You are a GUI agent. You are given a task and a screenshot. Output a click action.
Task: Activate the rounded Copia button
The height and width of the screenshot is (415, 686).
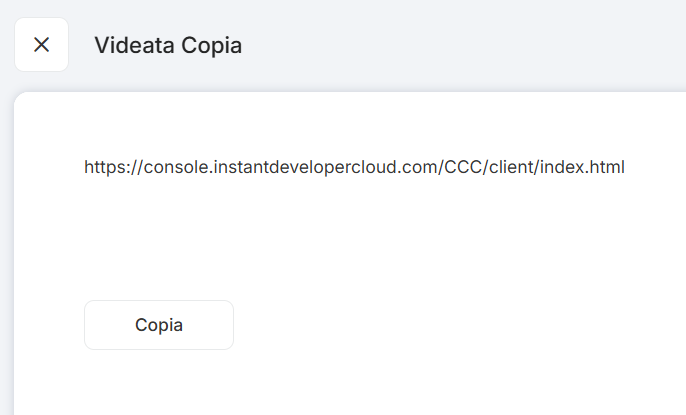coord(159,325)
